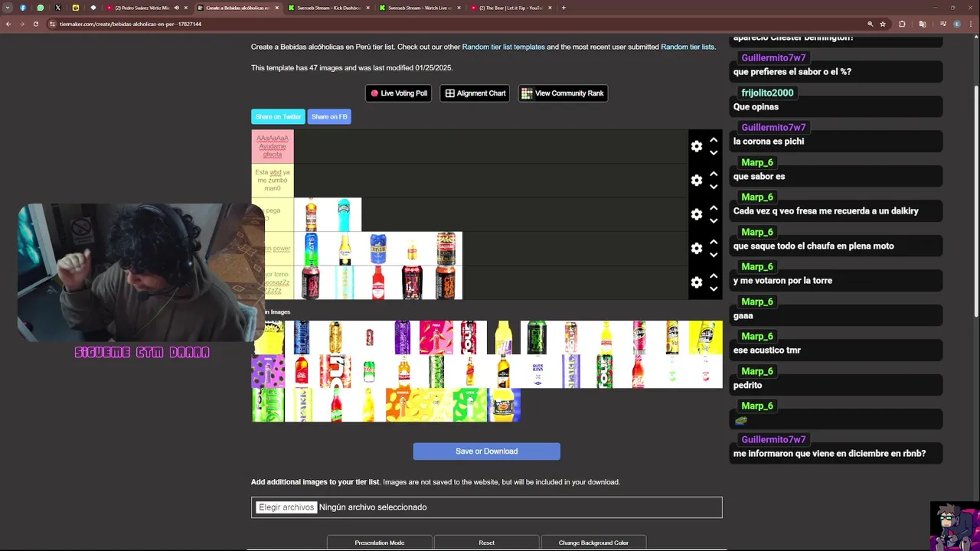Viewport: 980px width, 551px height.
Task: Open a new browser tab
Action: pyautogui.click(x=563, y=8)
